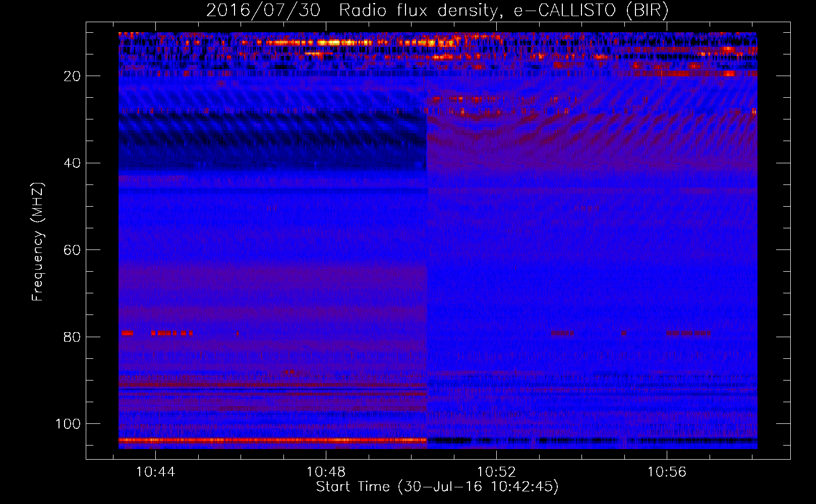Click the 10:52 time tick label
The height and width of the screenshot is (504, 816).
coord(496,472)
